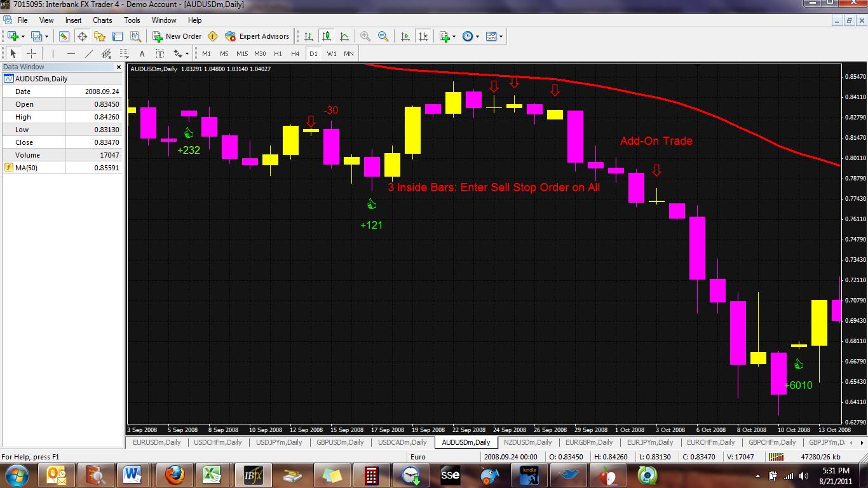Open the Tools menu
This screenshot has height=488, width=868.
click(132, 20)
